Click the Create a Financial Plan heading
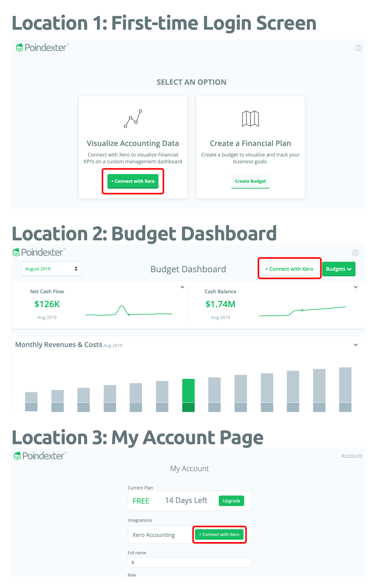This screenshot has width=376, height=588. point(250,143)
